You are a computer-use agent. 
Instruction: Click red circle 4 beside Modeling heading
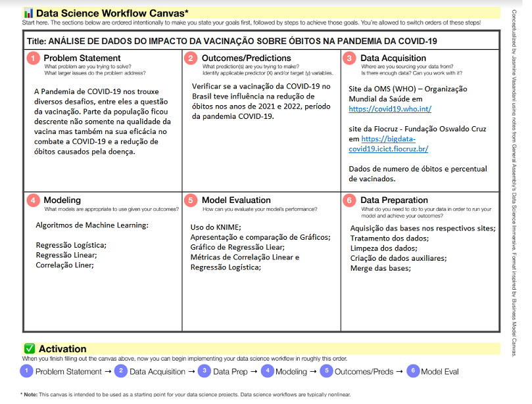(33, 200)
